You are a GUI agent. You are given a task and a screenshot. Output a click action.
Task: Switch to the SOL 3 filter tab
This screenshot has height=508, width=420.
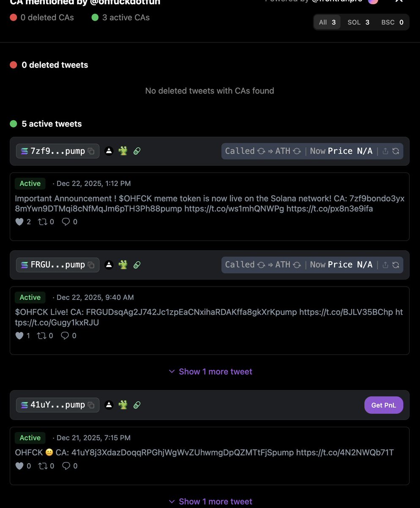tap(358, 22)
